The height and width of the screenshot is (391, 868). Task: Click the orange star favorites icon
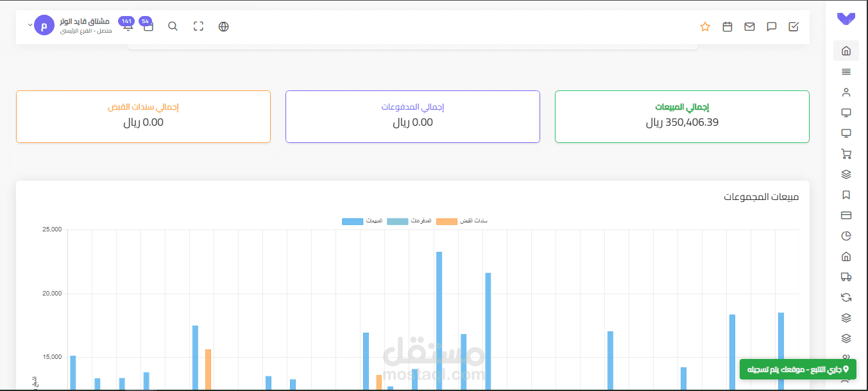click(705, 26)
